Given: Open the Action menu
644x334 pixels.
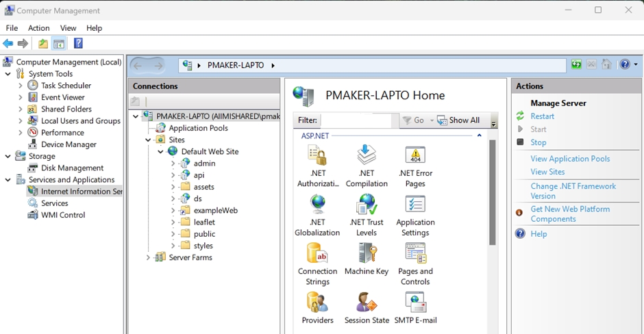Looking at the screenshot, I should (38, 28).
